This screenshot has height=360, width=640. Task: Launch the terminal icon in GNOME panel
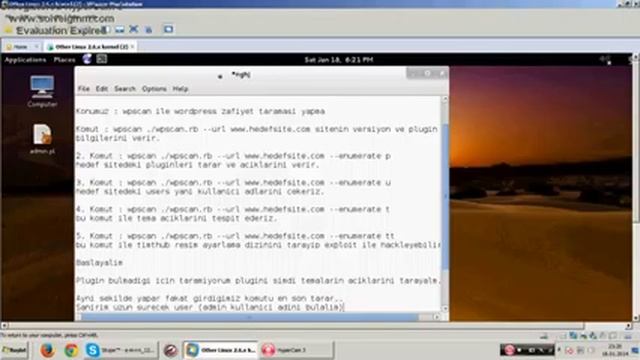102,59
